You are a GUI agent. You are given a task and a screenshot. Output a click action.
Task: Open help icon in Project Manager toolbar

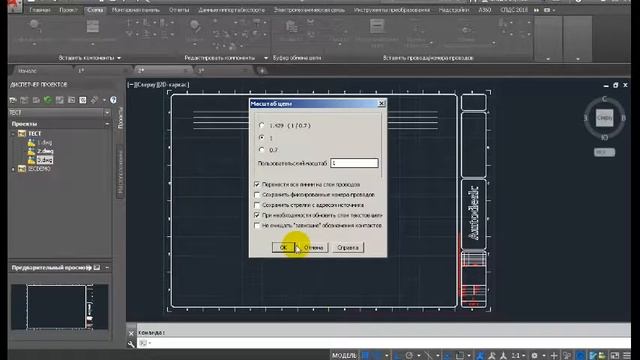pyautogui.click(x=113, y=100)
